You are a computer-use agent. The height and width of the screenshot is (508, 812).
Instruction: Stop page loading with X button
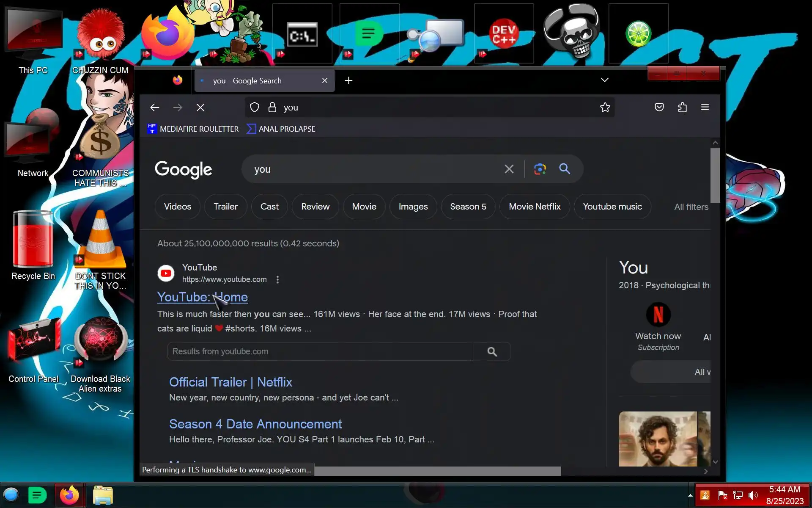(x=200, y=108)
